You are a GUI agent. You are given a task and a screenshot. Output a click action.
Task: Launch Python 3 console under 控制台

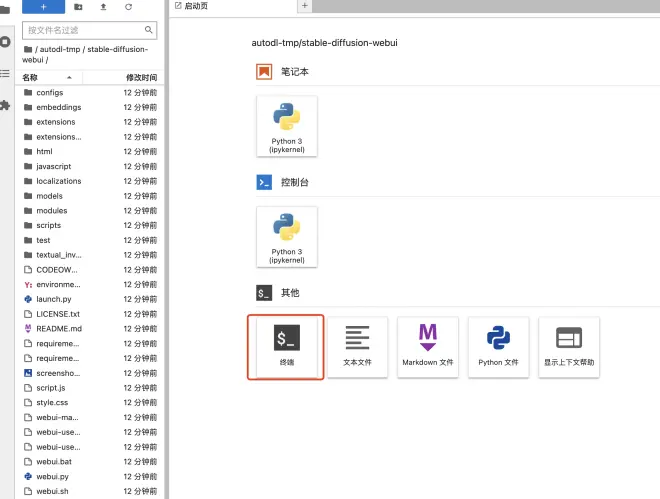click(287, 237)
